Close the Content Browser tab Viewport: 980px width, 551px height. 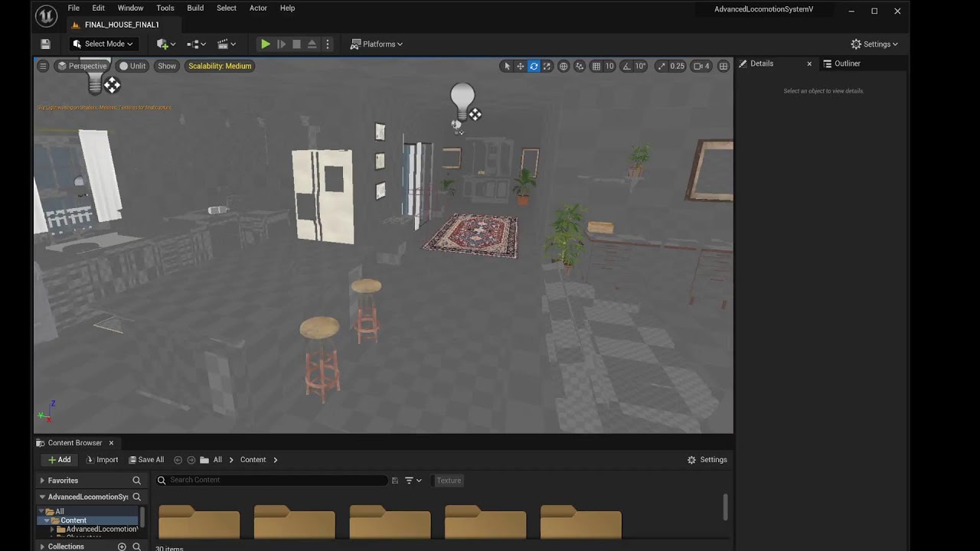click(x=111, y=443)
